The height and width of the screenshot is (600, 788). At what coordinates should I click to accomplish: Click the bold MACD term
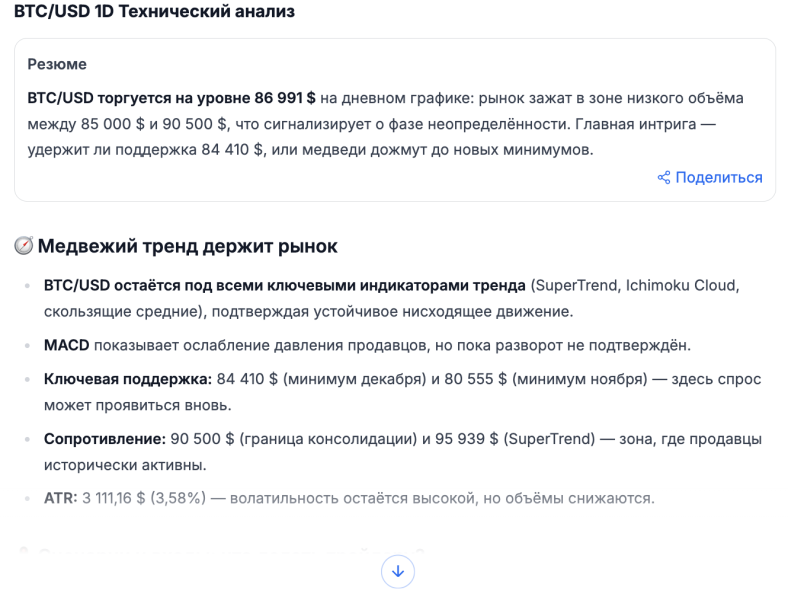66,345
